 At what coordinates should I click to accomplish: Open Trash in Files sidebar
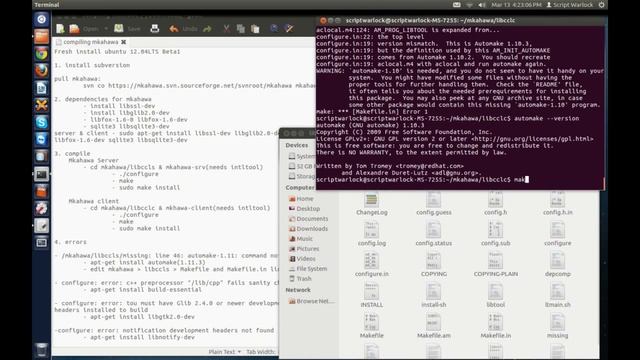300,278
